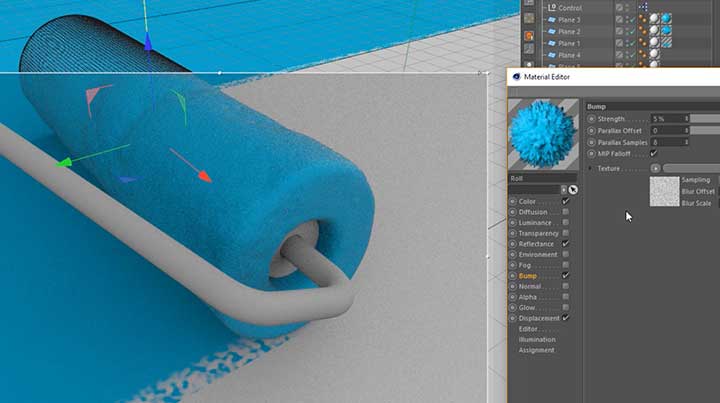
Task: Enable the Normal channel checkbox
Action: 565,286
